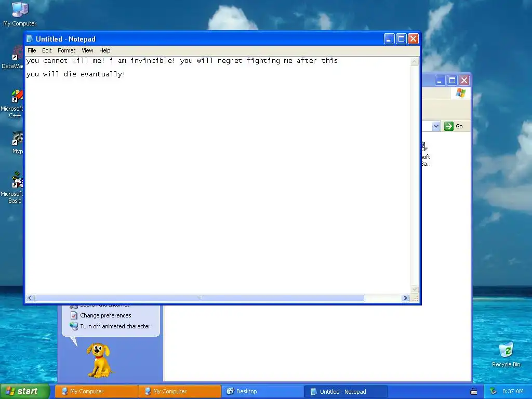The height and width of the screenshot is (399, 532).
Task: Click Notepad vertical scrollbar down arrow
Action: [414, 289]
